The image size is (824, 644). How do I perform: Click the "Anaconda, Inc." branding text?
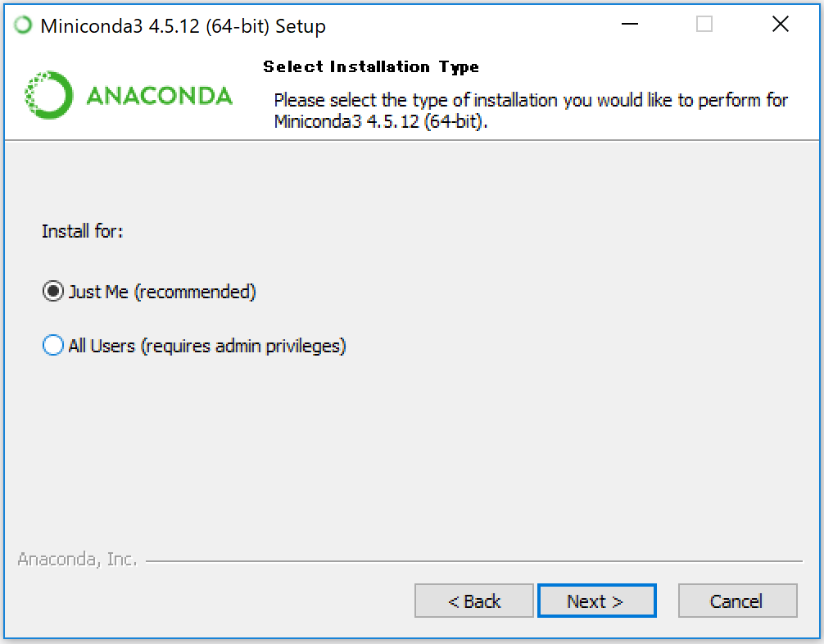coord(77,560)
